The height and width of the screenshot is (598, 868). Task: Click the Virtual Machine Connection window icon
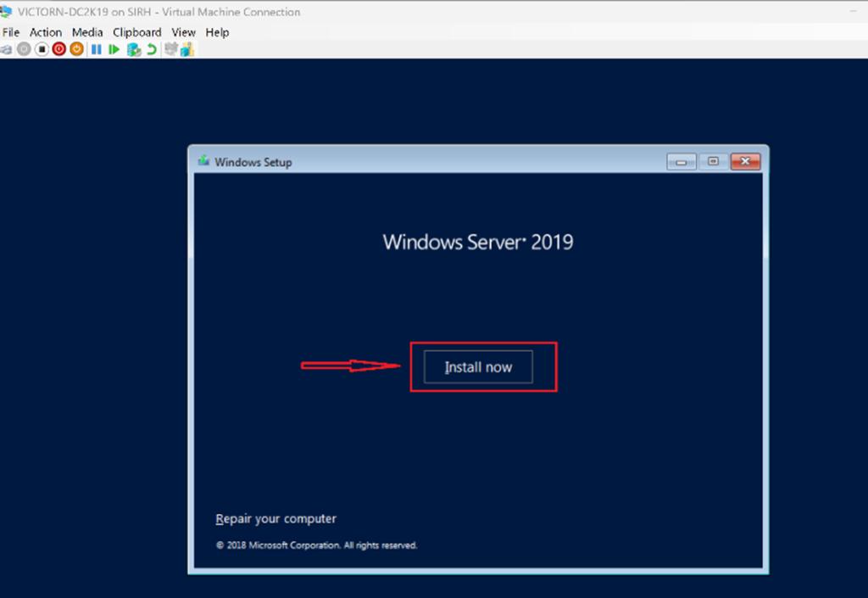6,11
